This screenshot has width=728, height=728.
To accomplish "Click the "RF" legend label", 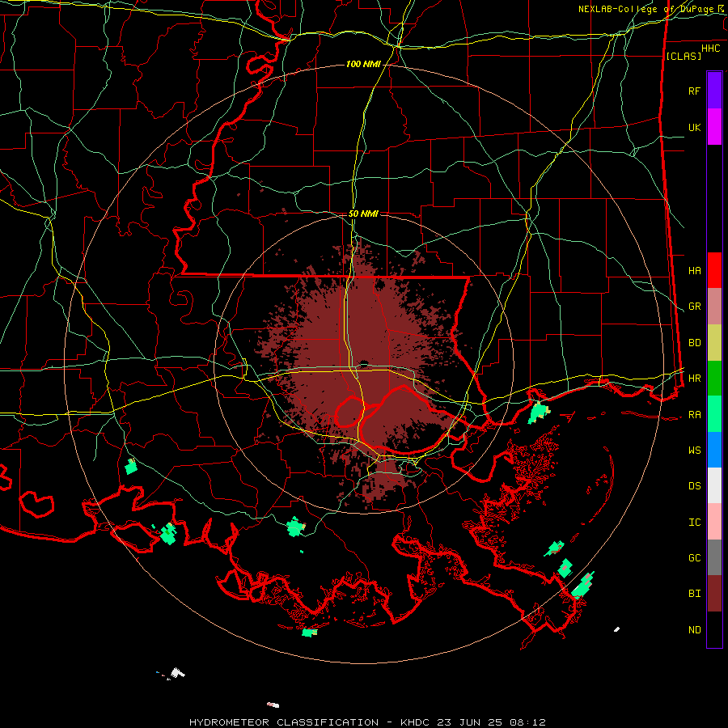I will [694, 91].
